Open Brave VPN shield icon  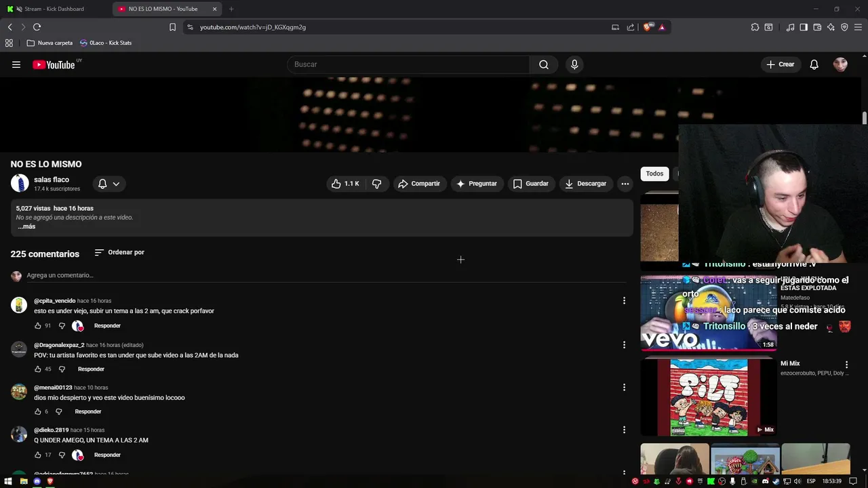point(844,27)
